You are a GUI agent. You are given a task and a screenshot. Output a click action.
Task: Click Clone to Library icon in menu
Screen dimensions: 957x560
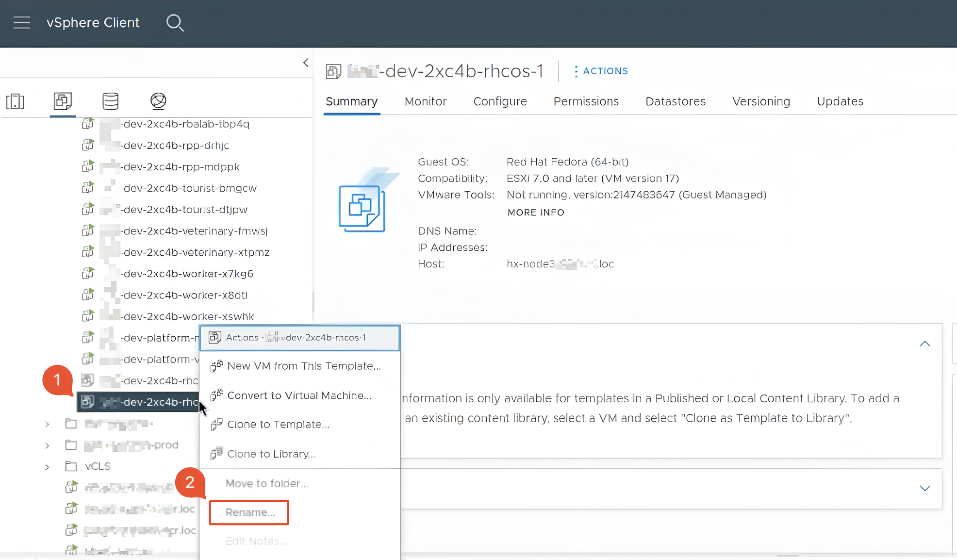[216, 453]
